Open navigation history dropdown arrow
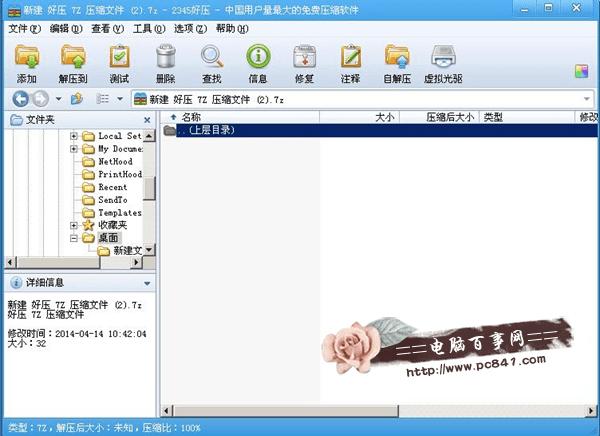The height and width of the screenshot is (436, 600). click(59, 99)
